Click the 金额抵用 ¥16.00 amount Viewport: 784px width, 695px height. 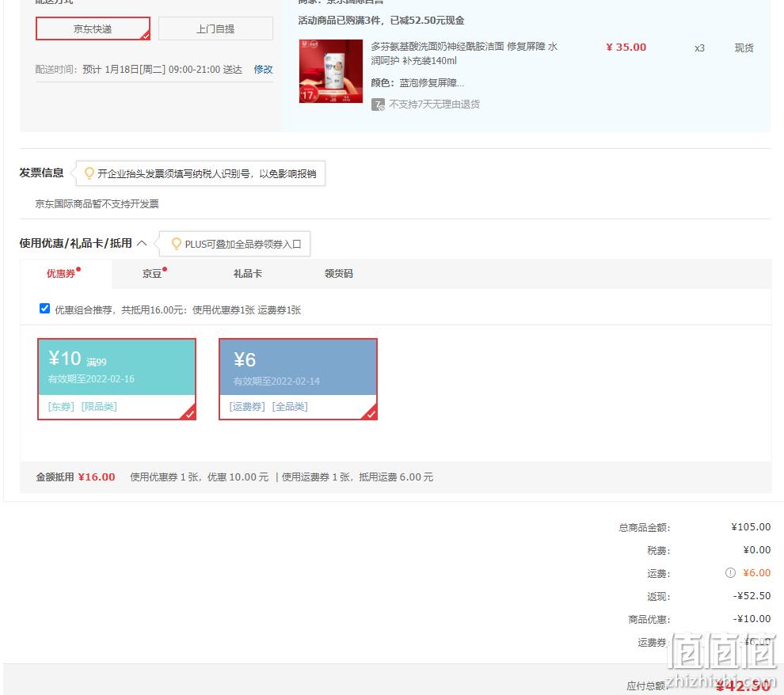click(97, 477)
